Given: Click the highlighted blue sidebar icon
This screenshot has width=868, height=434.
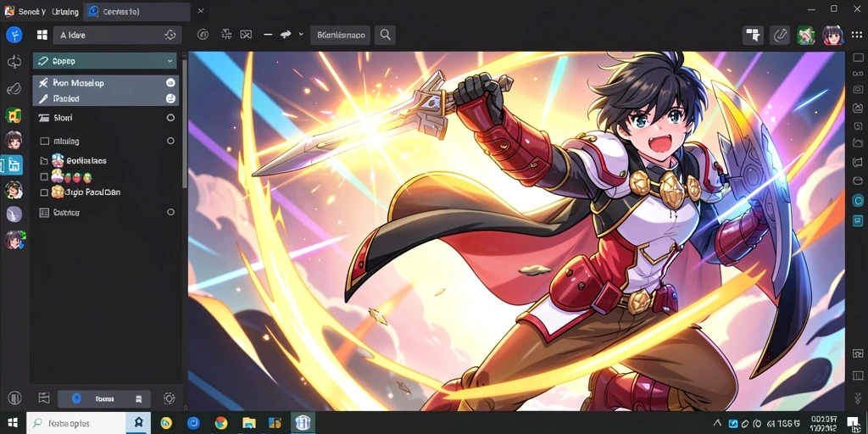Looking at the screenshot, I should point(12,164).
